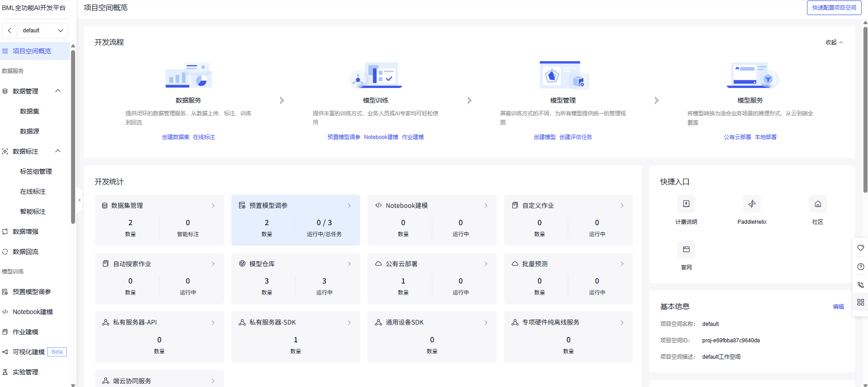The image size is (868, 387).
Task: Open the 计费说明 quick entry icon
Action: coord(686,204)
